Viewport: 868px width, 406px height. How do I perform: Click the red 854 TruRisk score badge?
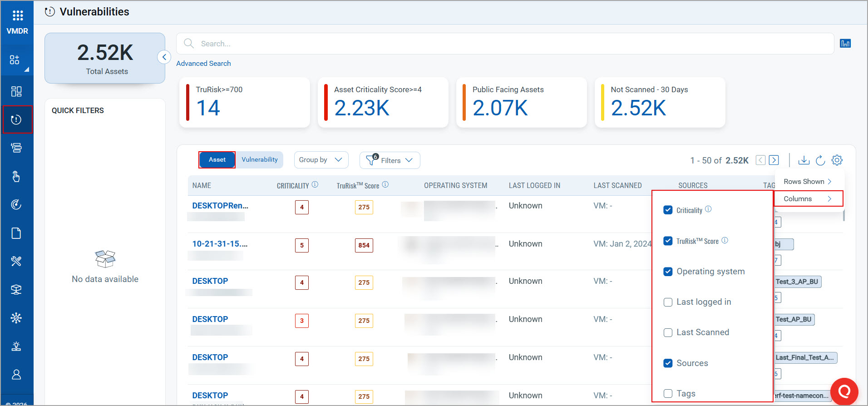(x=364, y=245)
